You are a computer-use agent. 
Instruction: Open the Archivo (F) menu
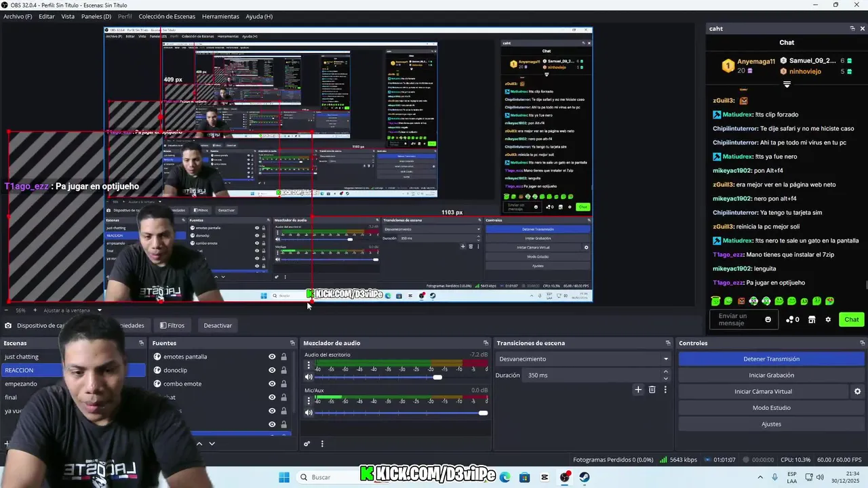point(18,16)
